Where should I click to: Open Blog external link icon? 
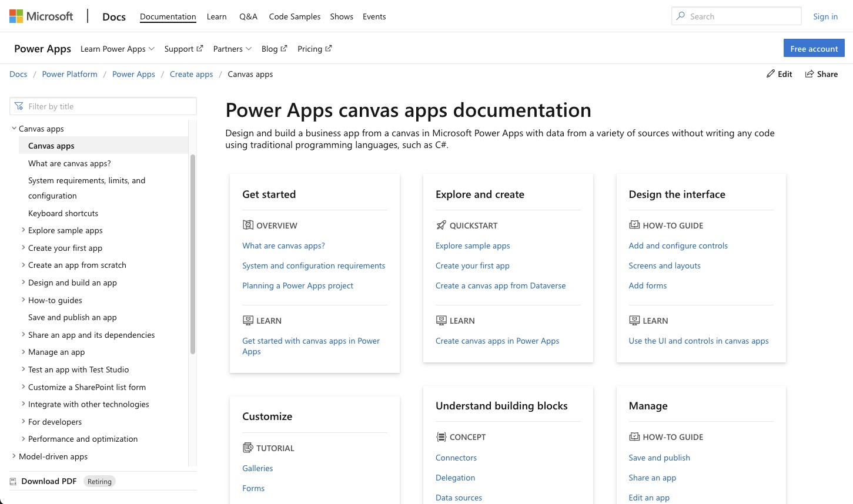click(284, 48)
